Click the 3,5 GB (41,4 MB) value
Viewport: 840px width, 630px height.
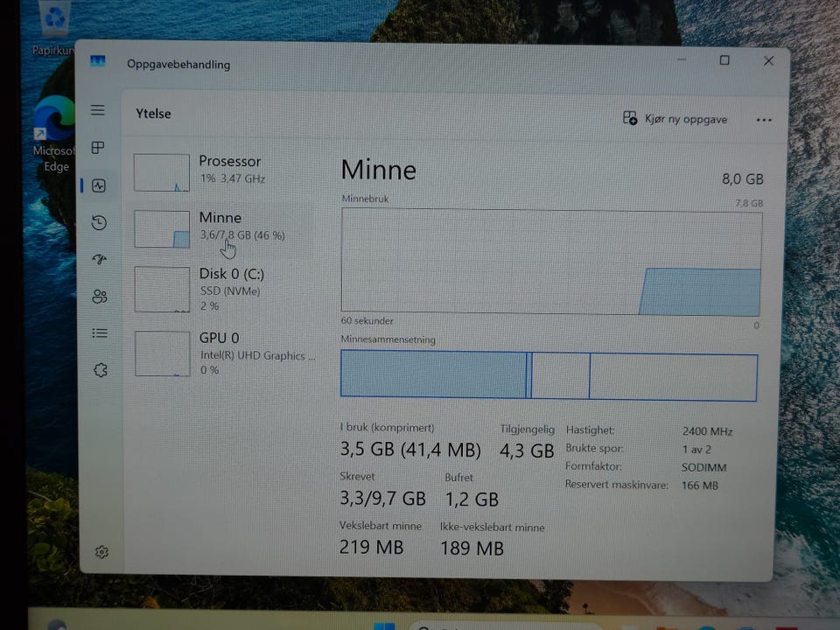pos(410,449)
